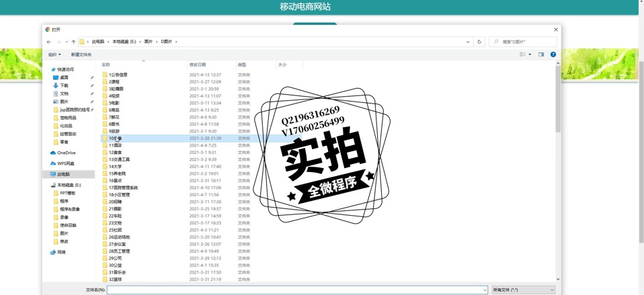Image resolution: width=644 pixels, height=295 pixels.
Task: Expand the address bar history dropdown
Action: click(469, 42)
